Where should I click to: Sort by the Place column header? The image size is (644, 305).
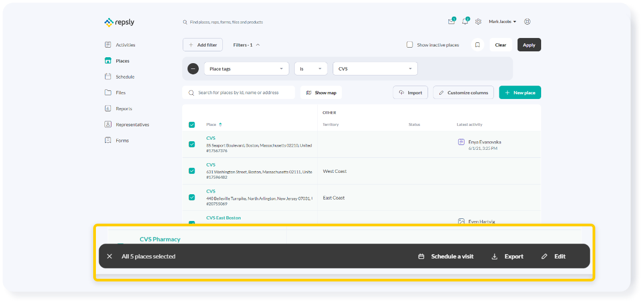[214, 125]
